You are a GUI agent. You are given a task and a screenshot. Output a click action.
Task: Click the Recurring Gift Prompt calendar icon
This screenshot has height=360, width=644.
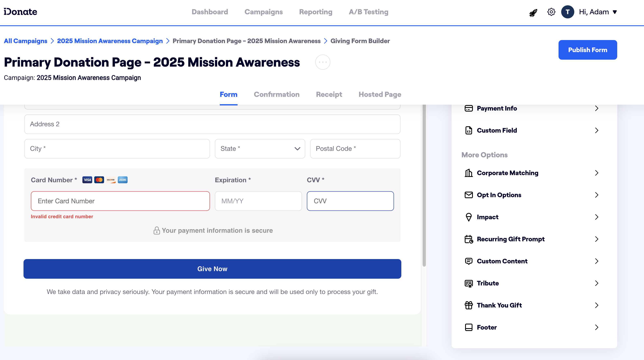click(x=469, y=239)
